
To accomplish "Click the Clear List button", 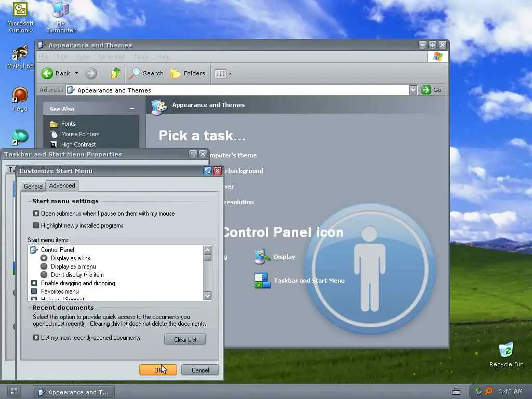I will (185, 339).
